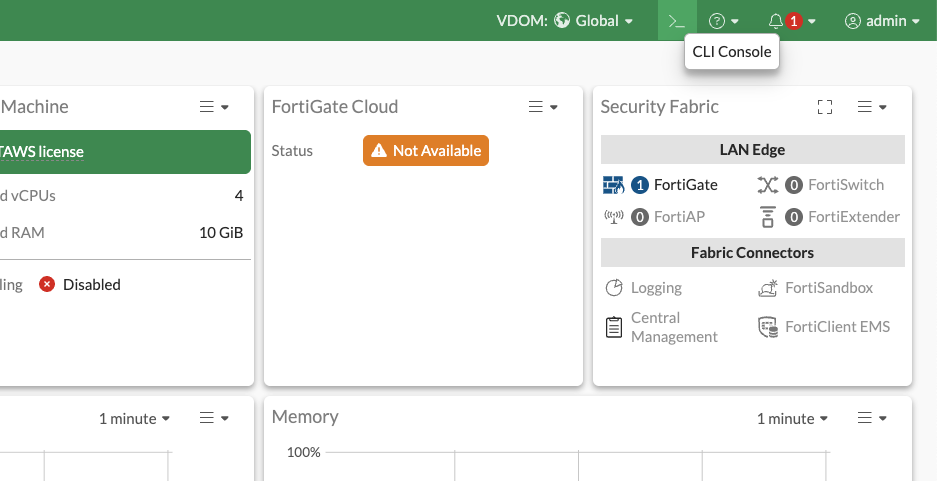The image size is (937, 481).
Task: Click the AWS license banner
Action: pyautogui.click(x=125, y=152)
